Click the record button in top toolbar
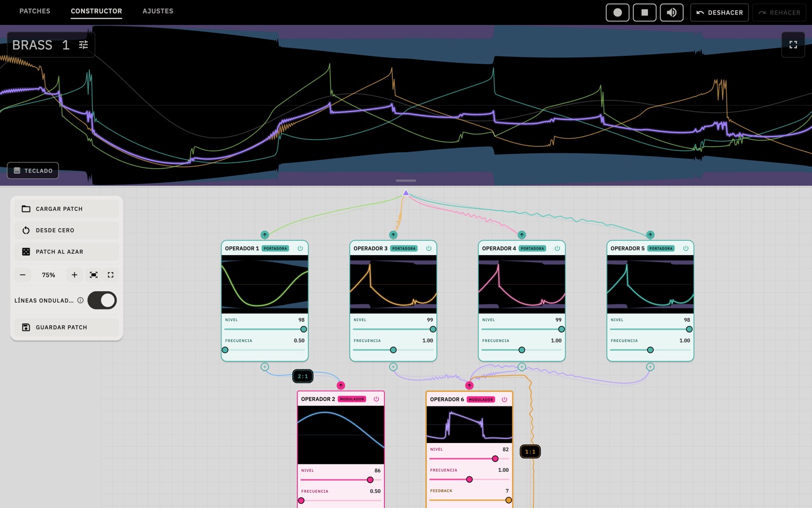Viewport: 812px width, 508px height. point(618,12)
